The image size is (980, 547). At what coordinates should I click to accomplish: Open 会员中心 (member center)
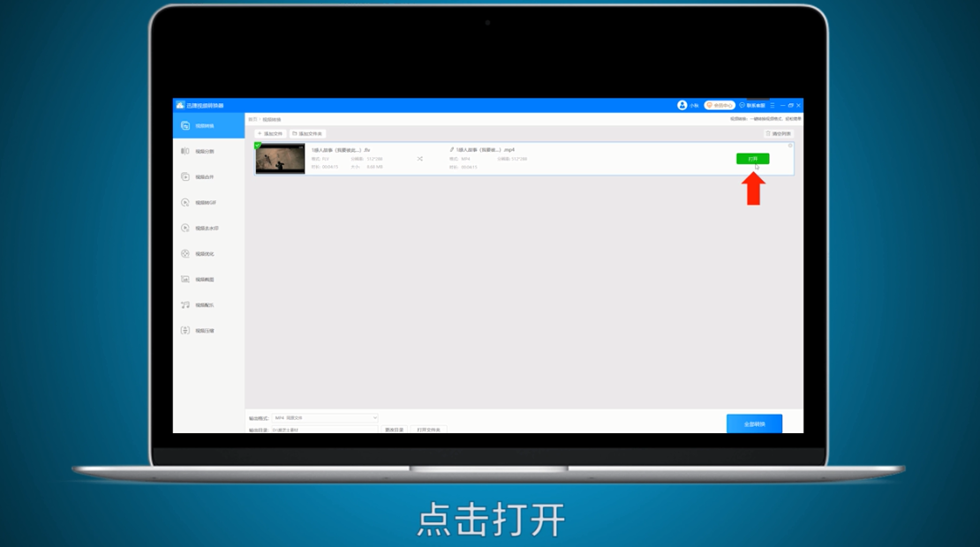tap(720, 105)
